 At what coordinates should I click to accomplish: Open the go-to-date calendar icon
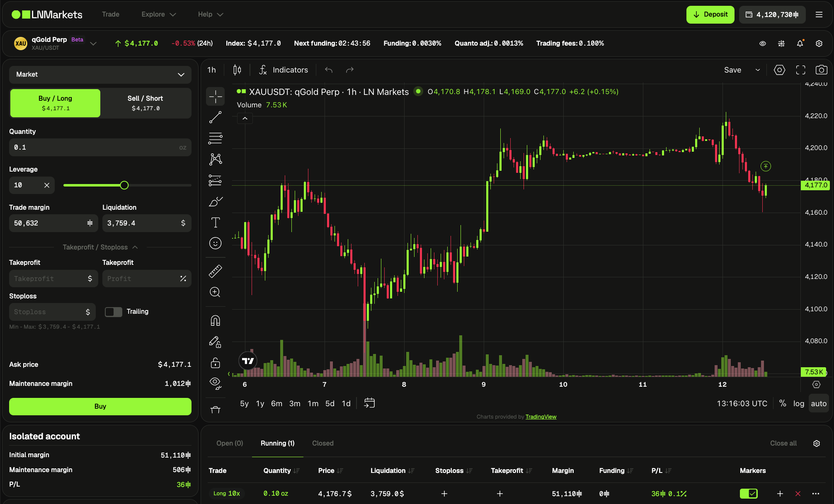coord(369,403)
